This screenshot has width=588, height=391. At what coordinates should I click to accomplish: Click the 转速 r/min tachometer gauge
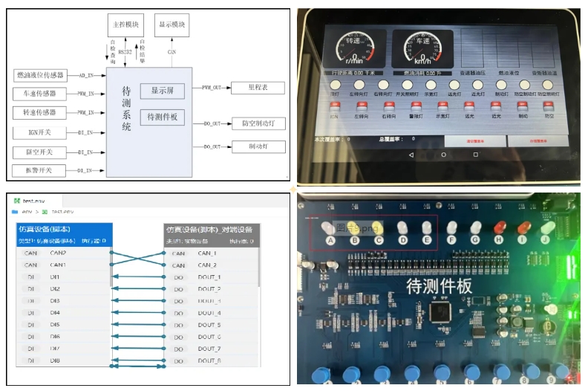tap(355, 48)
